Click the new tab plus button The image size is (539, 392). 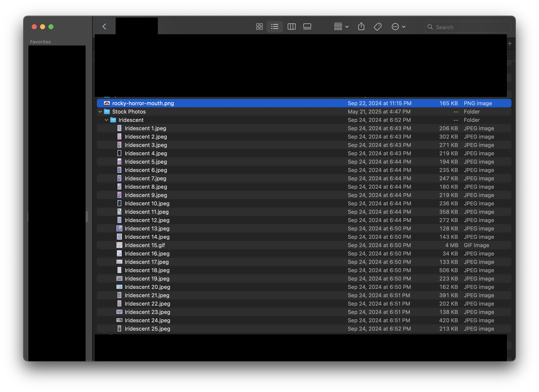510,44
